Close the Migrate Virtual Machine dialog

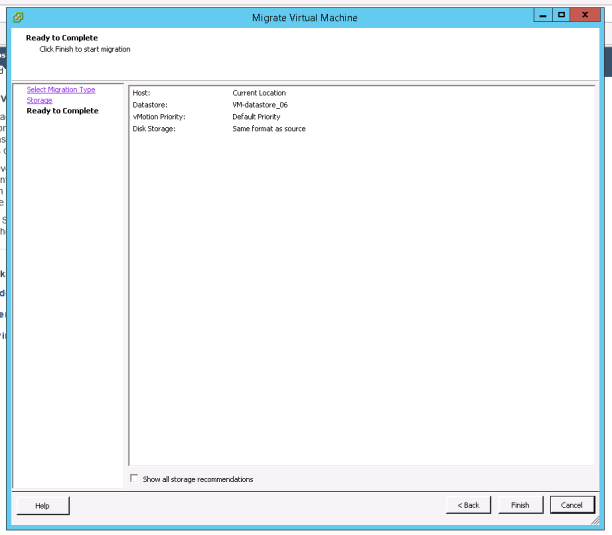point(584,15)
